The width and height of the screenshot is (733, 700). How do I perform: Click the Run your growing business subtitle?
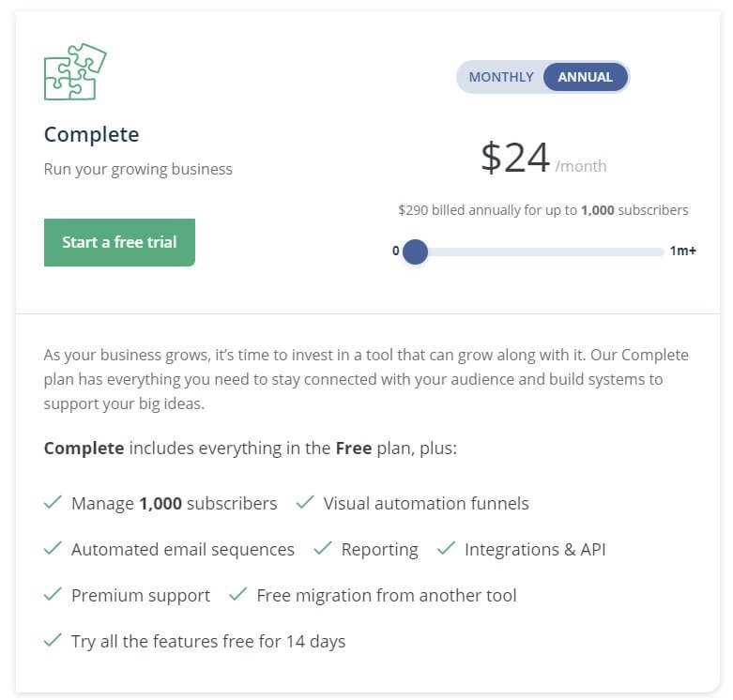[138, 169]
